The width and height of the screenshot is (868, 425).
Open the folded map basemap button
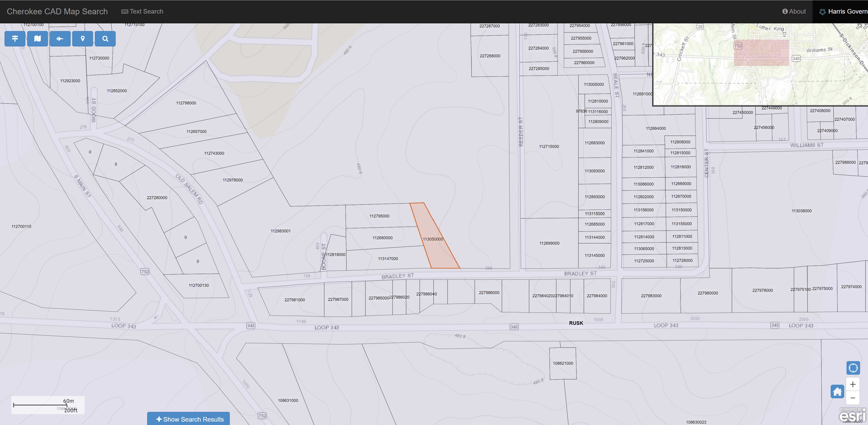pyautogui.click(x=37, y=39)
